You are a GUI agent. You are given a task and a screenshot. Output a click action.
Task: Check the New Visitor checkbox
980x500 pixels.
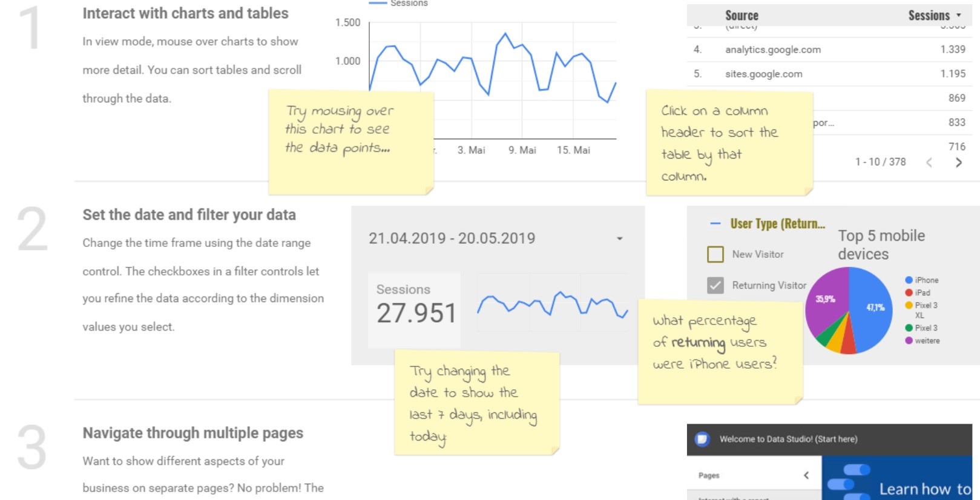(715, 254)
